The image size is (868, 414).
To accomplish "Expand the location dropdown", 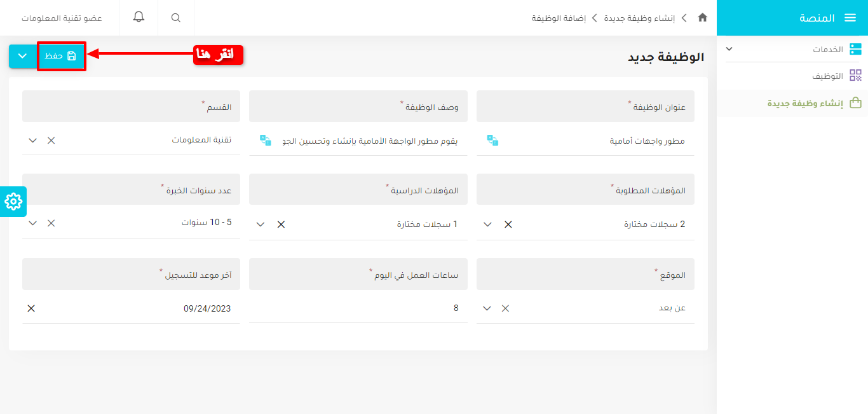I will 487,308.
